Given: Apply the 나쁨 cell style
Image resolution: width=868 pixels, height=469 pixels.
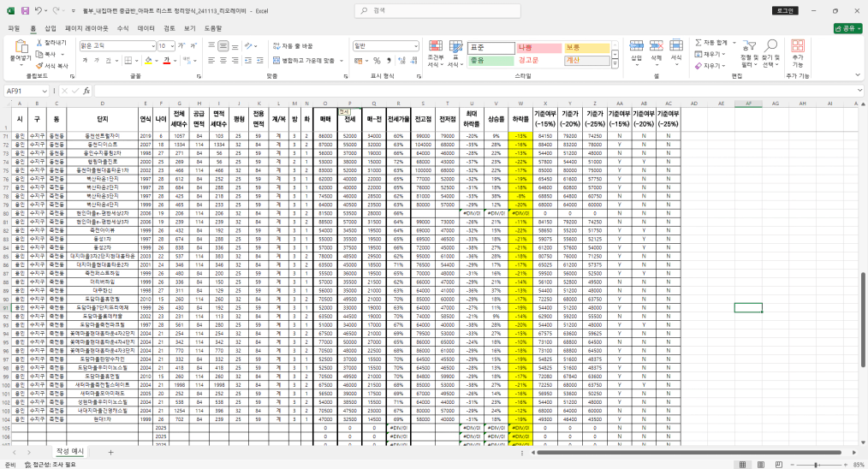Looking at the screenshot, I should coord(538,48).
